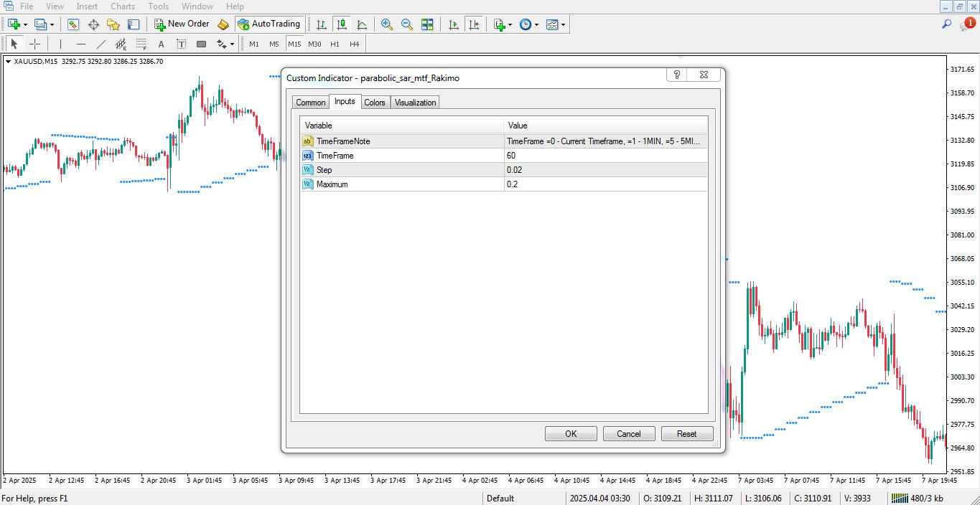Image resolution: width=980 pixels, height=505 pixels.
Task: Switch to the Colors tab
Action: pyautogui.click(x=375, y=103)
